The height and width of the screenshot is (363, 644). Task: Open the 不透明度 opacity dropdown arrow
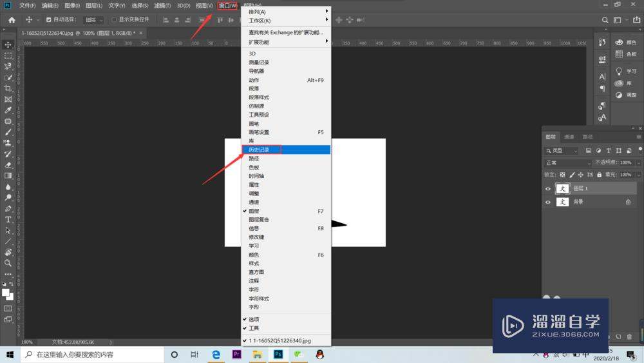click(639, 162)
